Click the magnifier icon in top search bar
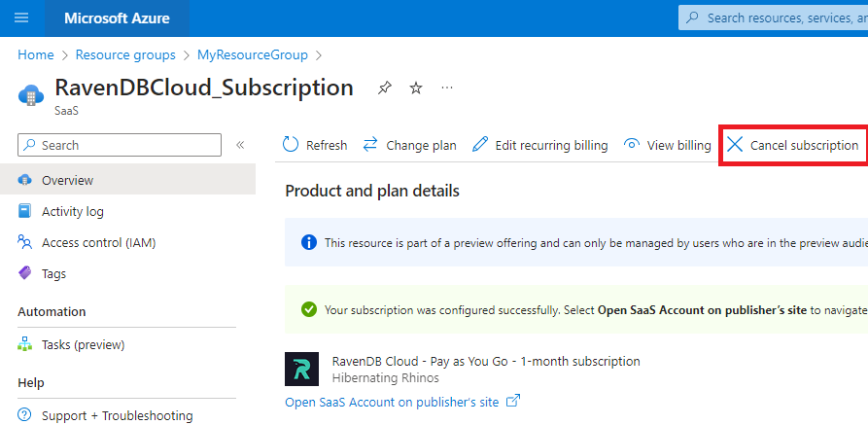The height and width of the screenshot is (425, 868). point(692,18)
